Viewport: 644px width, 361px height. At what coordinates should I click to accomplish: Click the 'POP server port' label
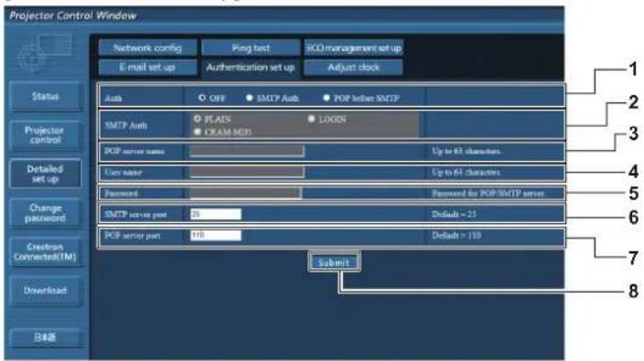133,236
